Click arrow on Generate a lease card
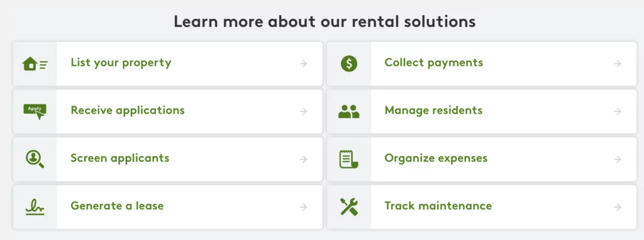Screen dimensions: 644x240 click(304, 207)
